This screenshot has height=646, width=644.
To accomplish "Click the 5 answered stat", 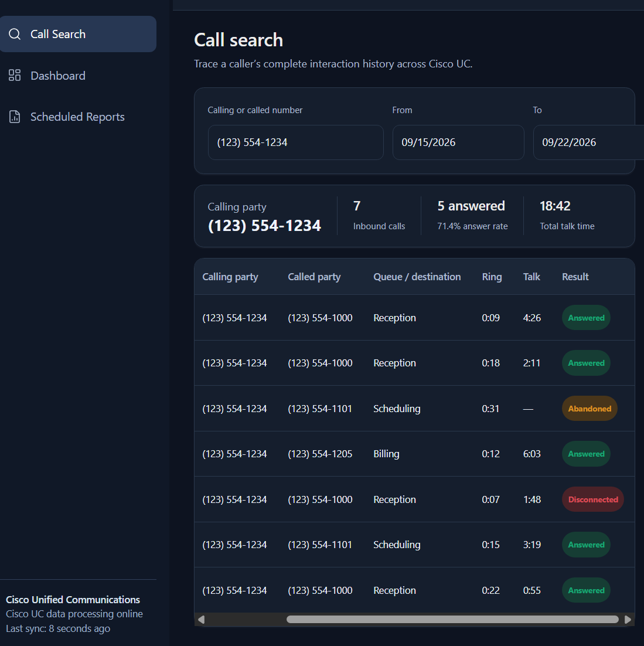I will [x=472, y=216].
